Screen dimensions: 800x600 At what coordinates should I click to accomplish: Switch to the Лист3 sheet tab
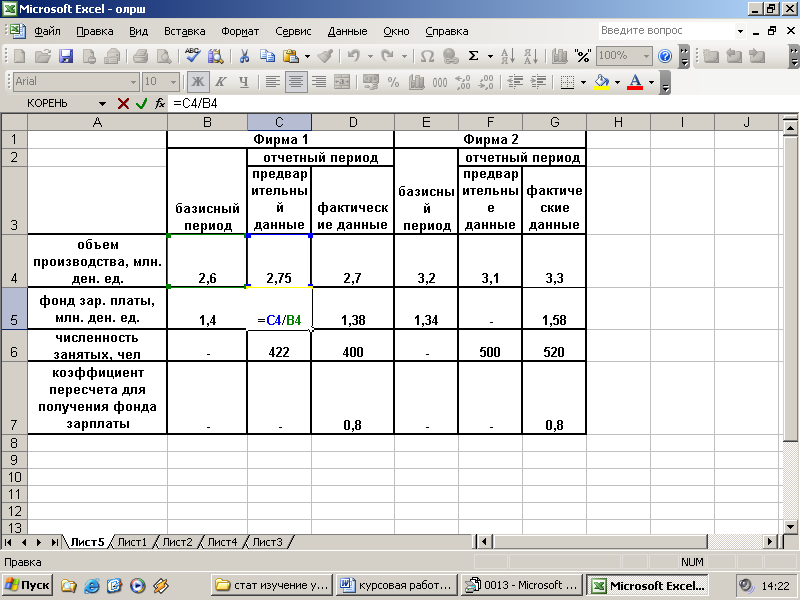click(267, 542)
